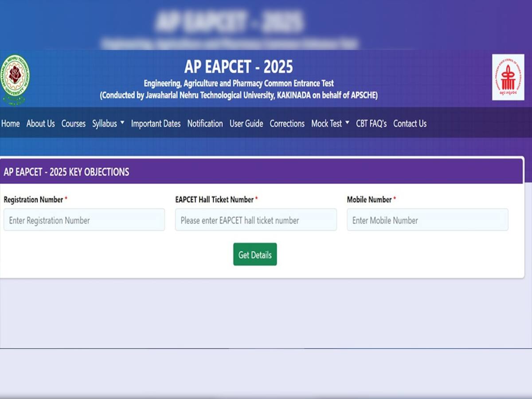Click the AP EAPCET - 2025 header title
Image resolution: width=532 pixels, height=399 pixels.
(x=239, y=66)
